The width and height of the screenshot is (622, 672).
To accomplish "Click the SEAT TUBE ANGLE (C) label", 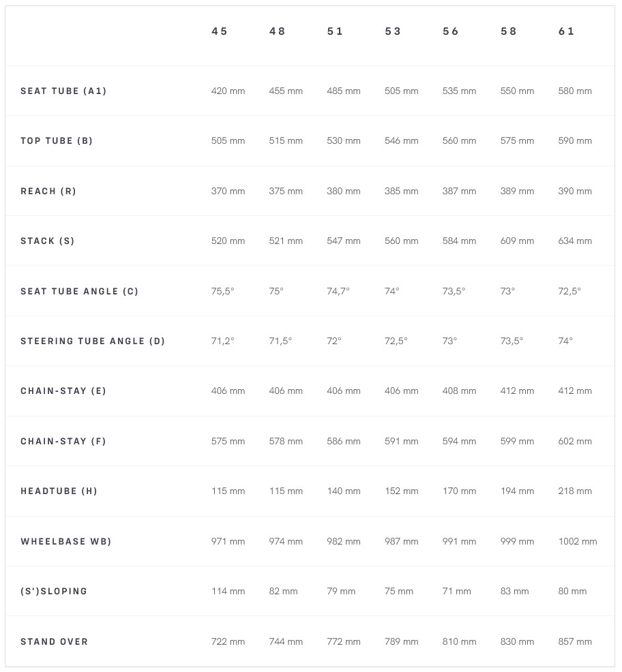I will click(79, 292).
